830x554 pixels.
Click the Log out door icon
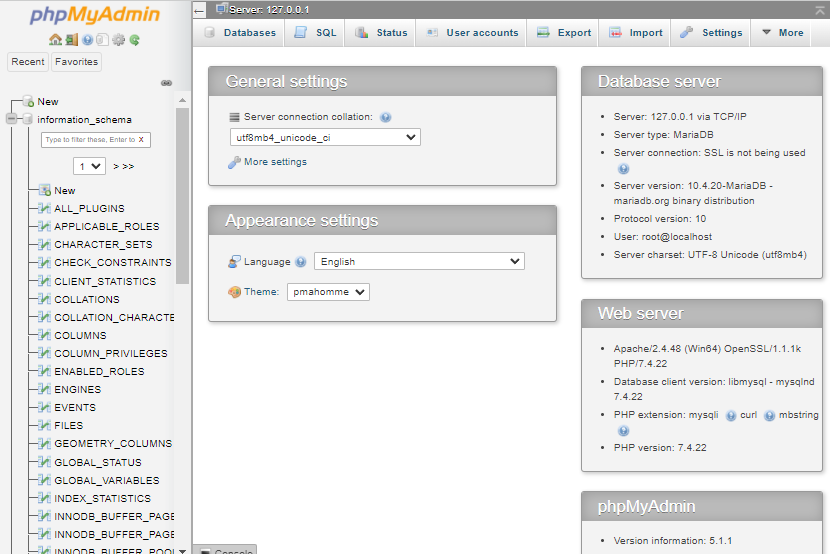click(71, 40)
